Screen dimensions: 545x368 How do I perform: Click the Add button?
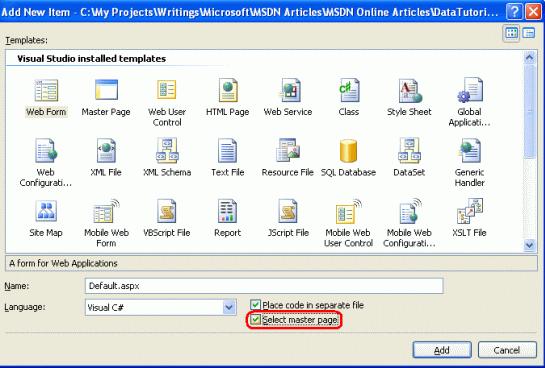click(442, 350)
